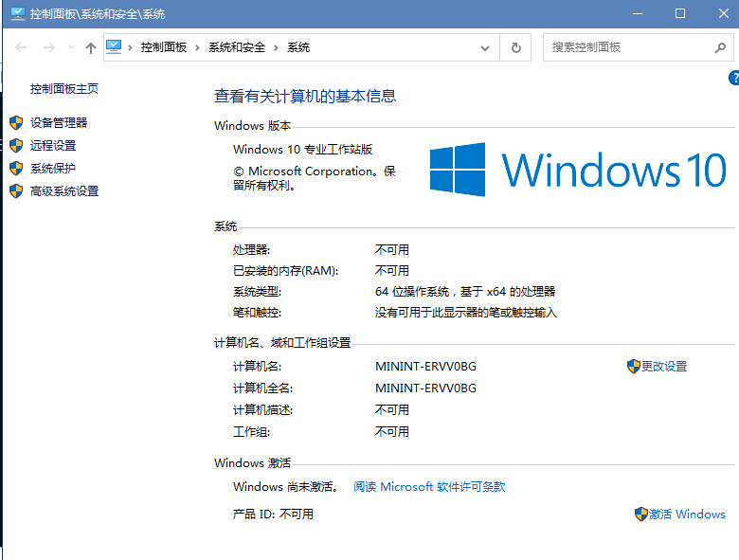Open address bar history dropdown

click(484, 47)
